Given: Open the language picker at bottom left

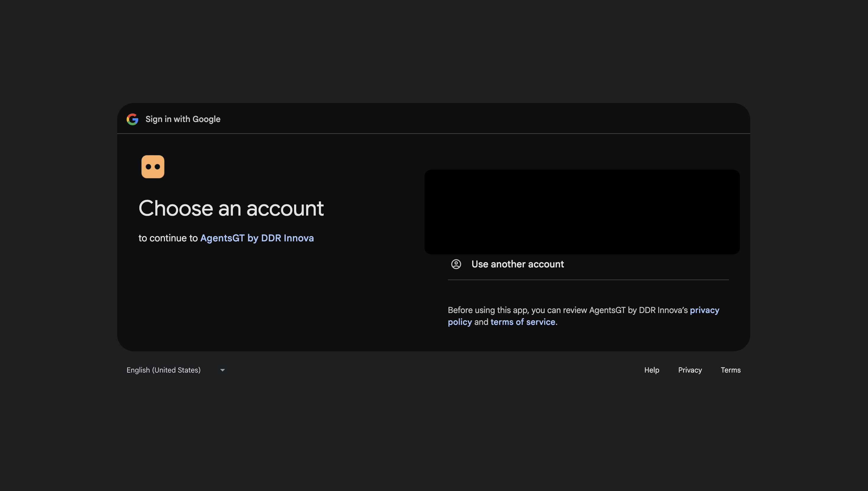Looking at the screenshot, I should 175,370.
